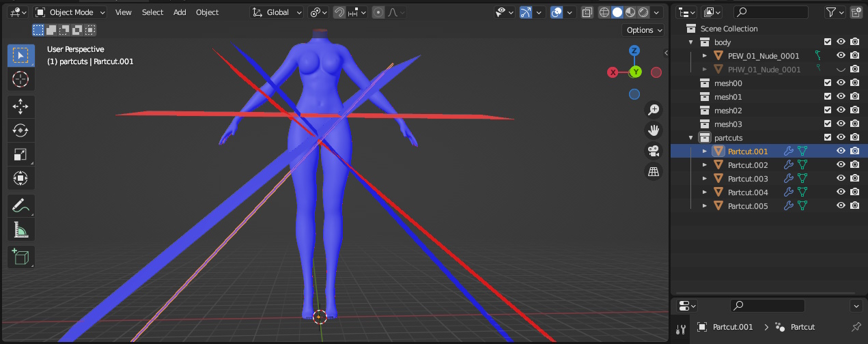
Task: Click the outliner search field
Action: 772,12
